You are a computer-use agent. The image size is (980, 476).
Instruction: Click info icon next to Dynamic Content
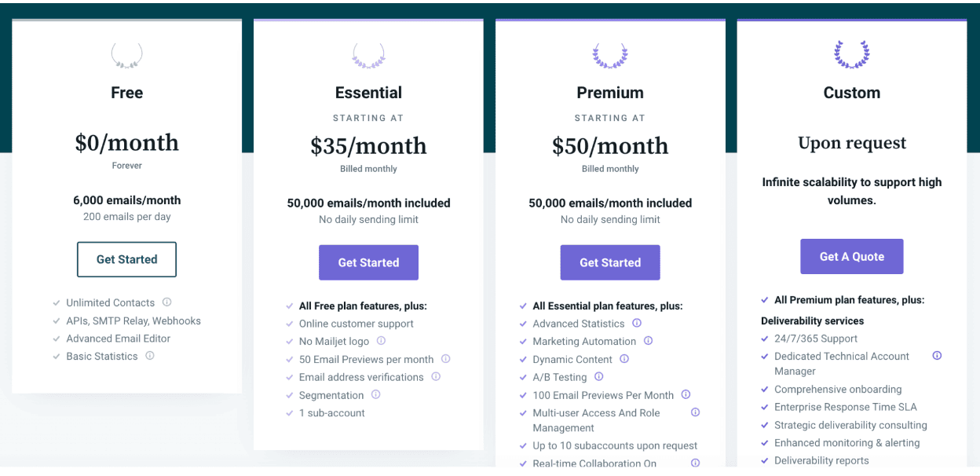click(624, 359)
